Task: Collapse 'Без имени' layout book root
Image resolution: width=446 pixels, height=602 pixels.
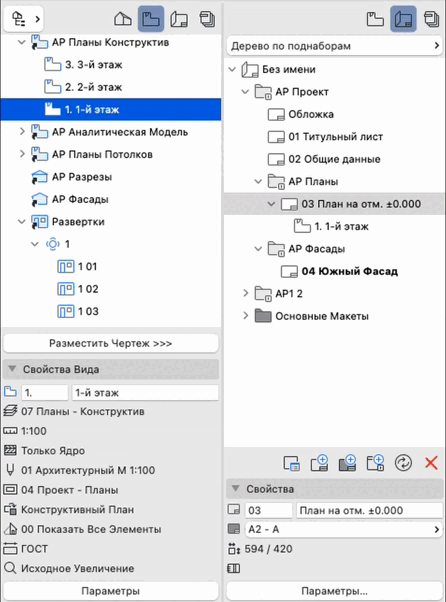Action: [x=232, y=69]
